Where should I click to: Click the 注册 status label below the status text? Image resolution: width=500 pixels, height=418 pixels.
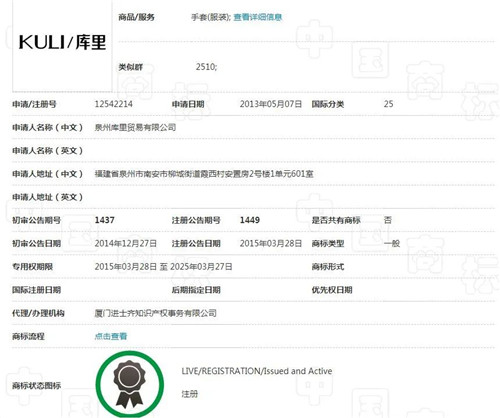pos(190,394)
